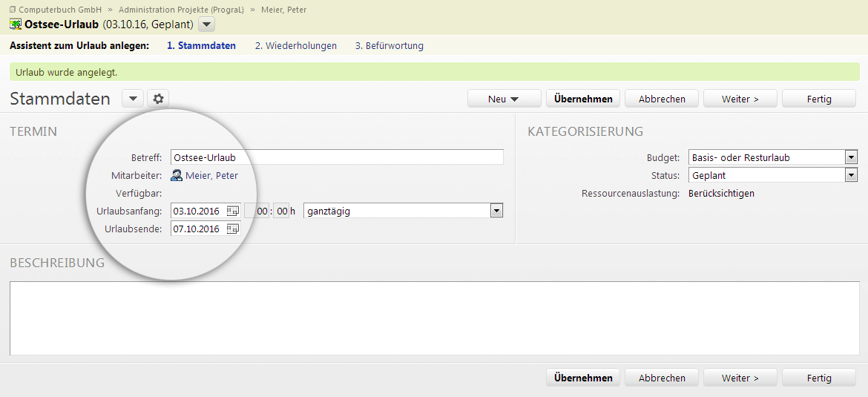Click the Ressourcenauslastung label

tap(631, 193)
